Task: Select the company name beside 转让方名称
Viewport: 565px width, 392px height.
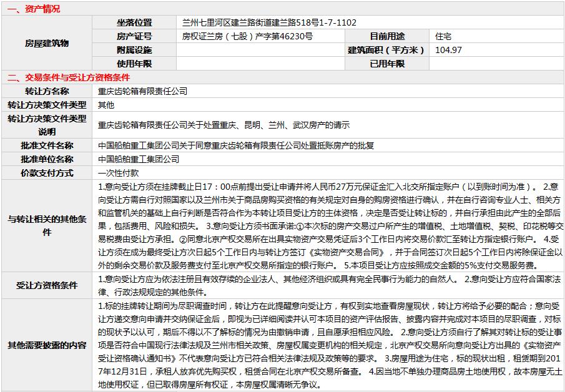Action: [x=142, y=91]
